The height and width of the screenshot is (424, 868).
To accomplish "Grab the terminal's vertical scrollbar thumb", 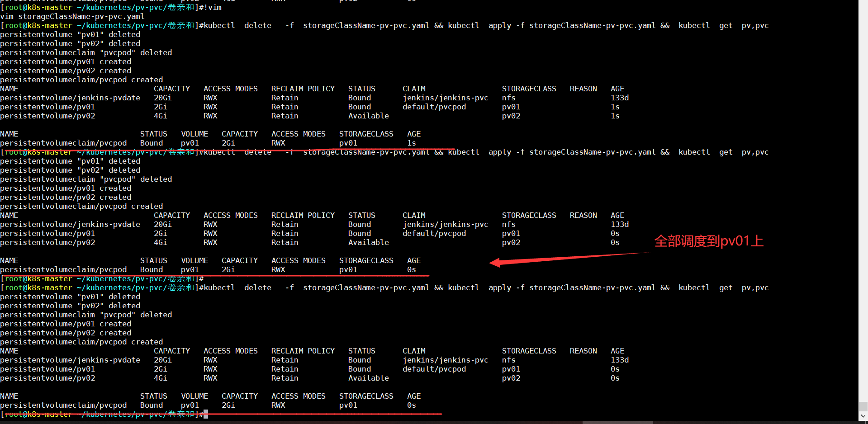I will [x=863, y=407].
